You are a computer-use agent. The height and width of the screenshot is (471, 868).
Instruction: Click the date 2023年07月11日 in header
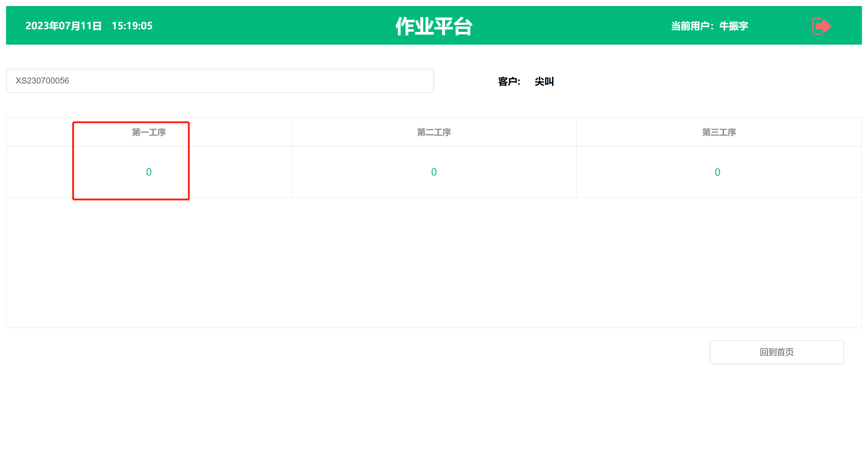click(x=63, y=26)
